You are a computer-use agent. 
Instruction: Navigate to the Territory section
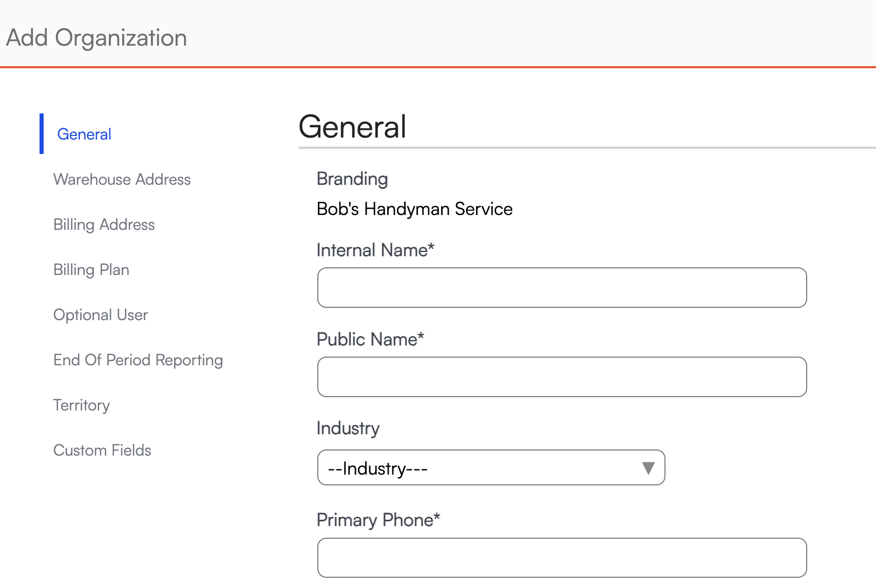(81, 405)
